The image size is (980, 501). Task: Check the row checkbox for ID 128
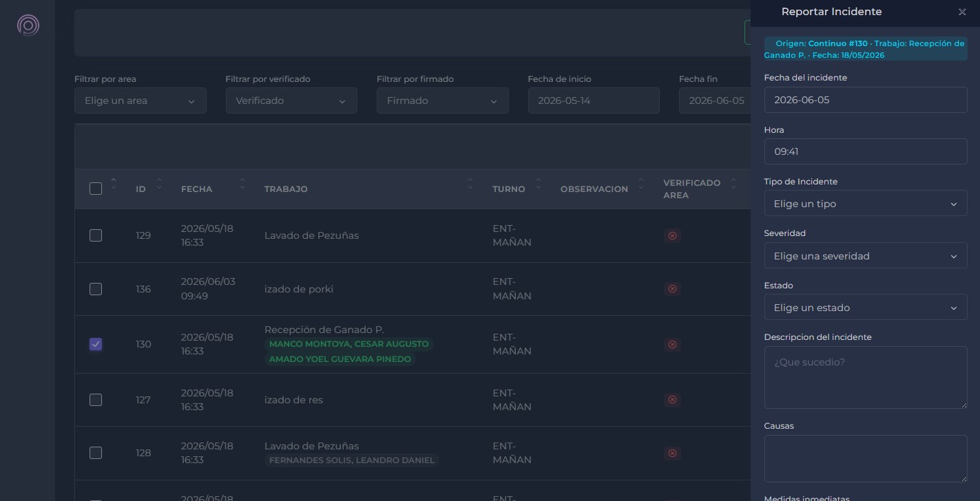[96, 453]
